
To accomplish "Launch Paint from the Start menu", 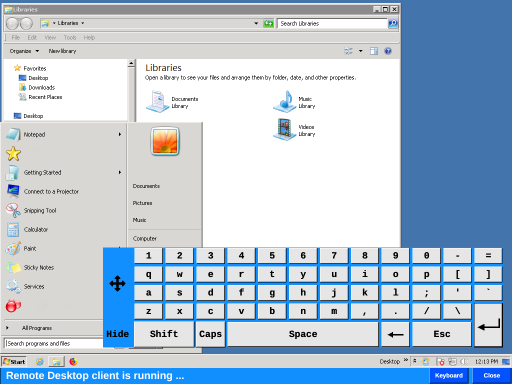I will pyautogui.click(x=30, y=248).
